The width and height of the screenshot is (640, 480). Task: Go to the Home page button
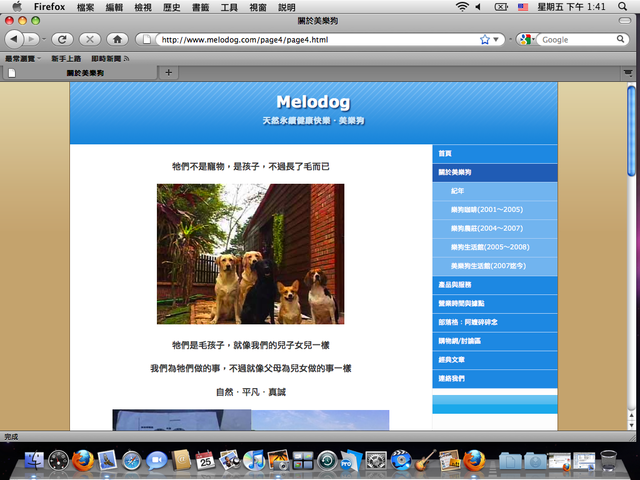117,39
